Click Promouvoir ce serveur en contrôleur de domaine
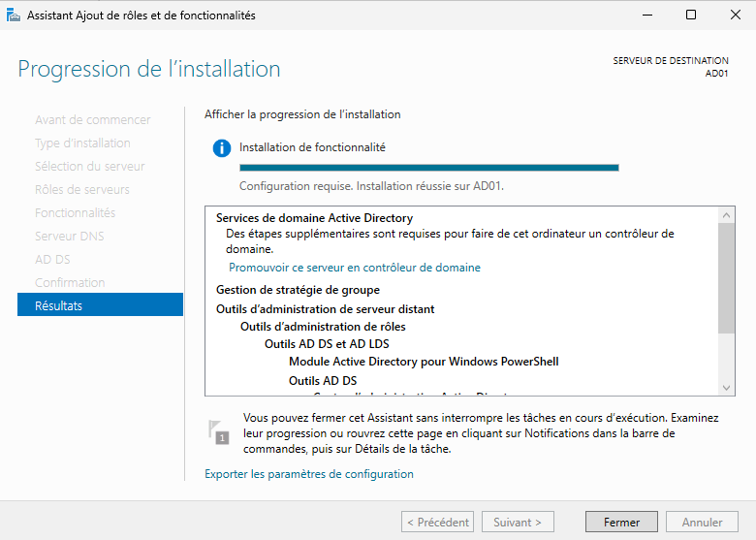This screenshot has height=540, width=756. point(354,268)
